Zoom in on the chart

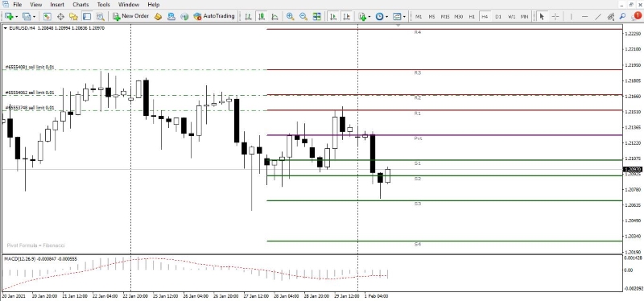coord(291,16)
